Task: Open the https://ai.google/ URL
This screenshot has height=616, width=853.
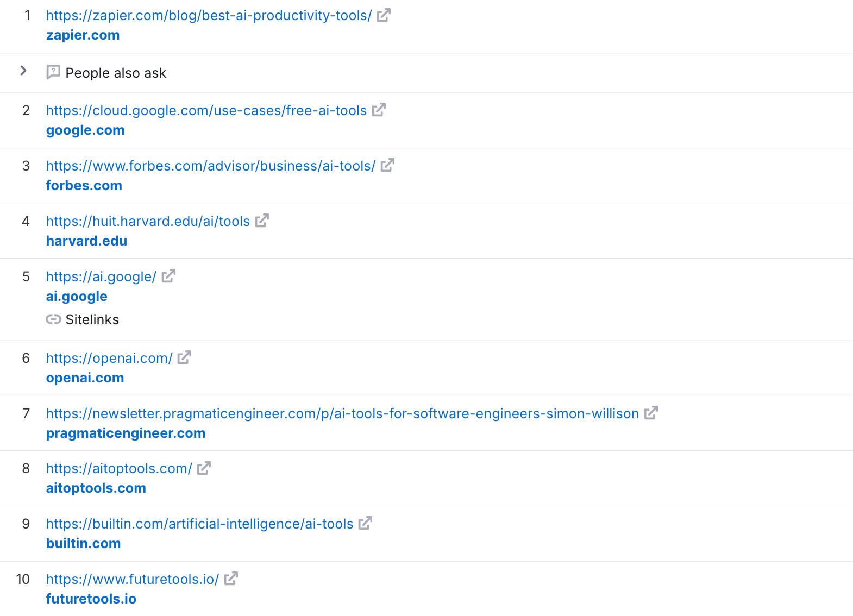Action: (x=101, y=276)
